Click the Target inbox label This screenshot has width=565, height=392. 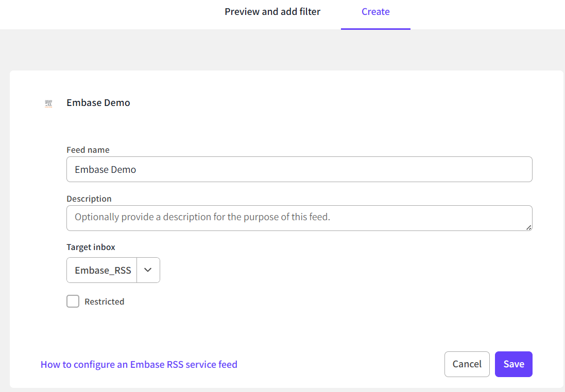point(91,247)
